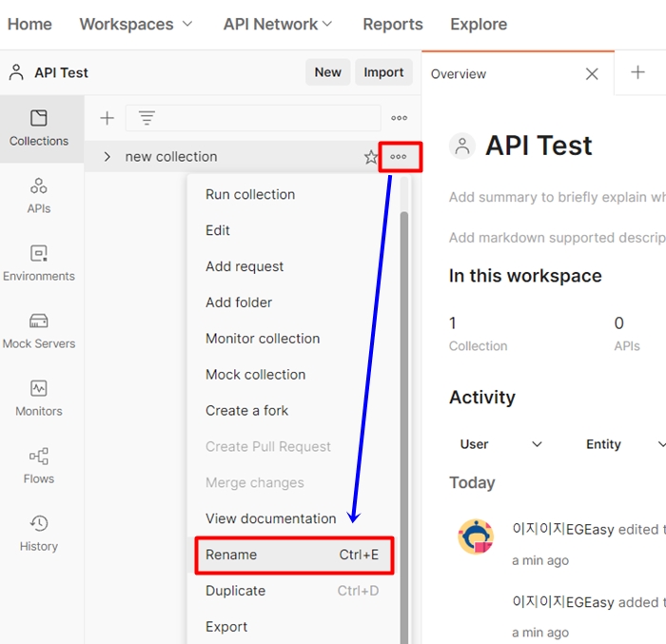Open the User filter dropdown
The image size is (666, 644).
point(500,444)
